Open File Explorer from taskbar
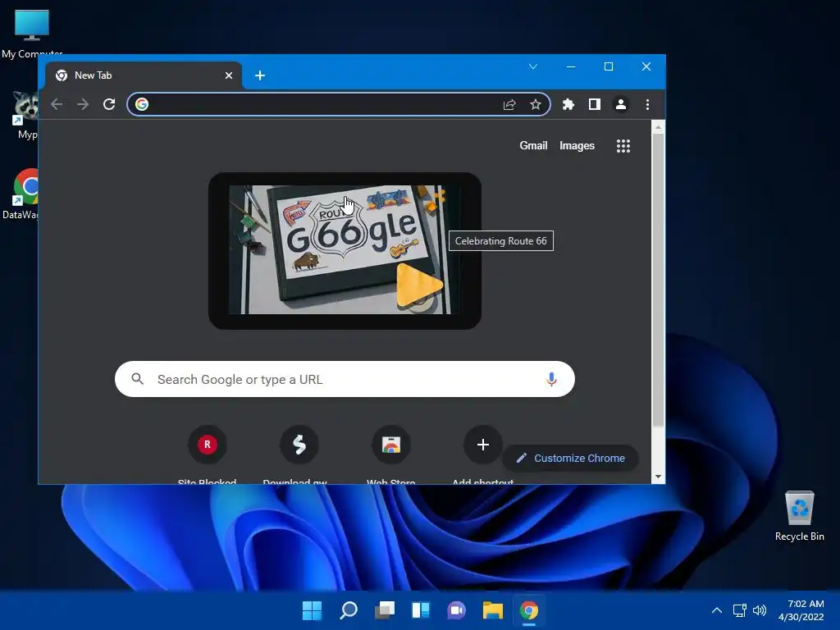 coord(492,610)
